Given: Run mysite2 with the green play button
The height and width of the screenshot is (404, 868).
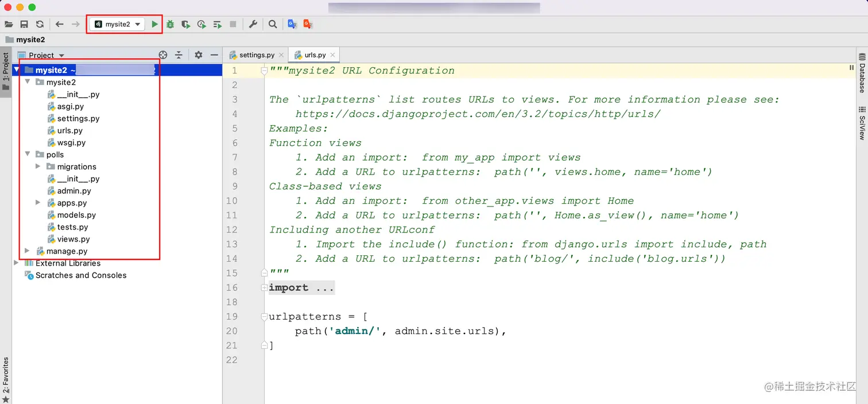Looking at the screenshot, I should [155, 24].
